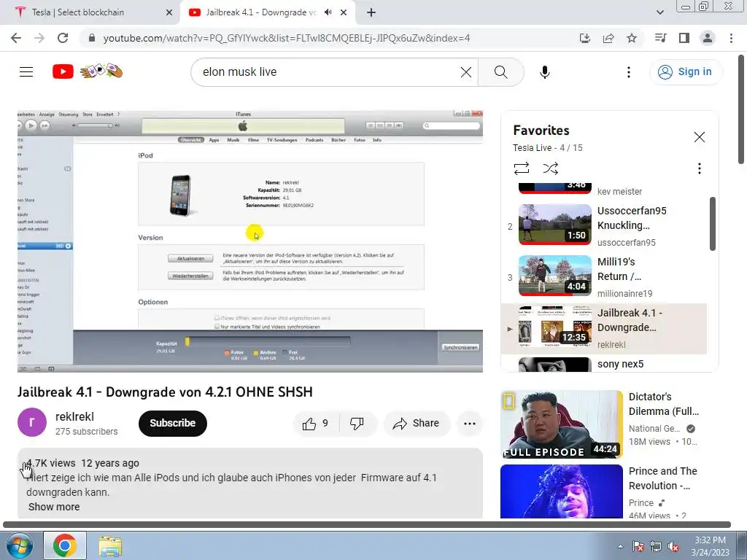Clear the search box with the X
747x560 pixels.
[466, 72]
